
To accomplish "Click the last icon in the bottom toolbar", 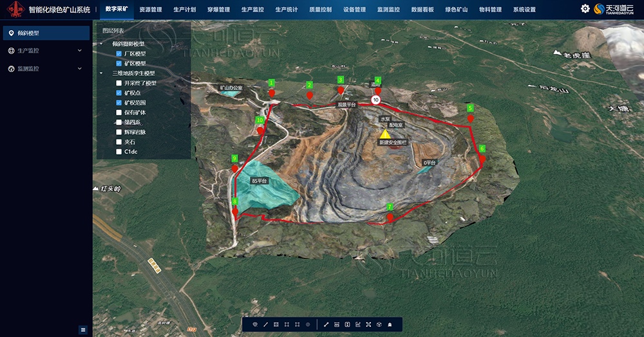I will click(x=390, y=324).
